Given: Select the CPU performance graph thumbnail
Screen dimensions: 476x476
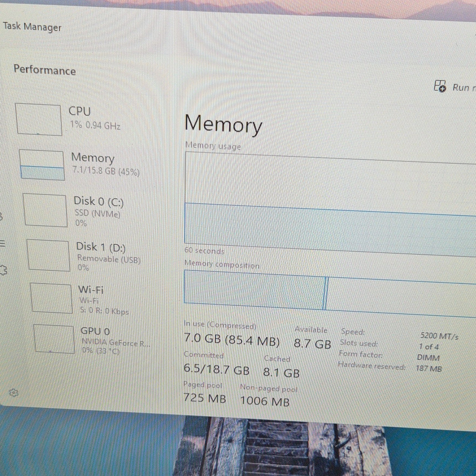Looking at the screenshot, I should pyautogui.click(x=38, y=119).
